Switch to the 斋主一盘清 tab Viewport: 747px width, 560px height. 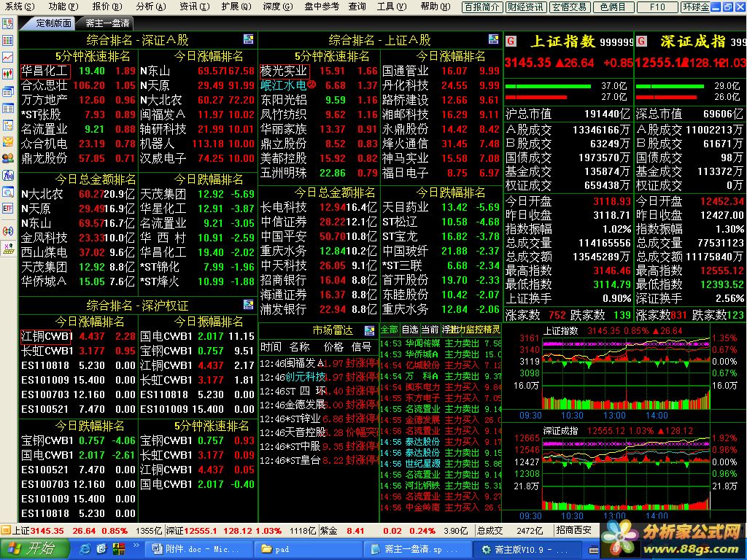[x=108, y=23]
